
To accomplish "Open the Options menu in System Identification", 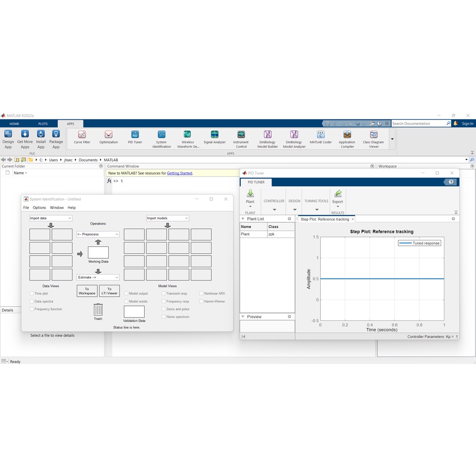I will [40, 208].
